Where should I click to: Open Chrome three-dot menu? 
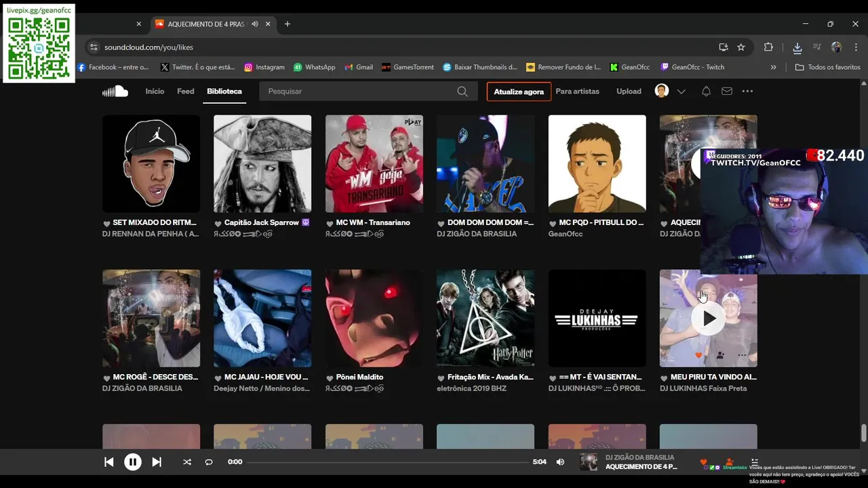(855, 47)
